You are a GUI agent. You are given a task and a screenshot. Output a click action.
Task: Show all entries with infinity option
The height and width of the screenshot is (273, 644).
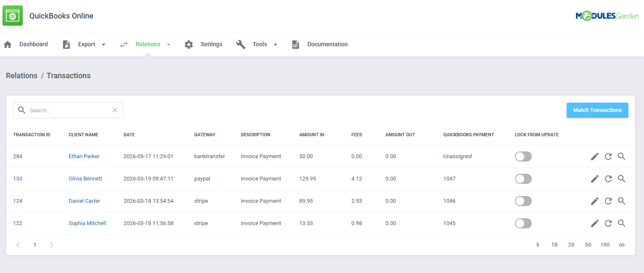click(622, 245)
